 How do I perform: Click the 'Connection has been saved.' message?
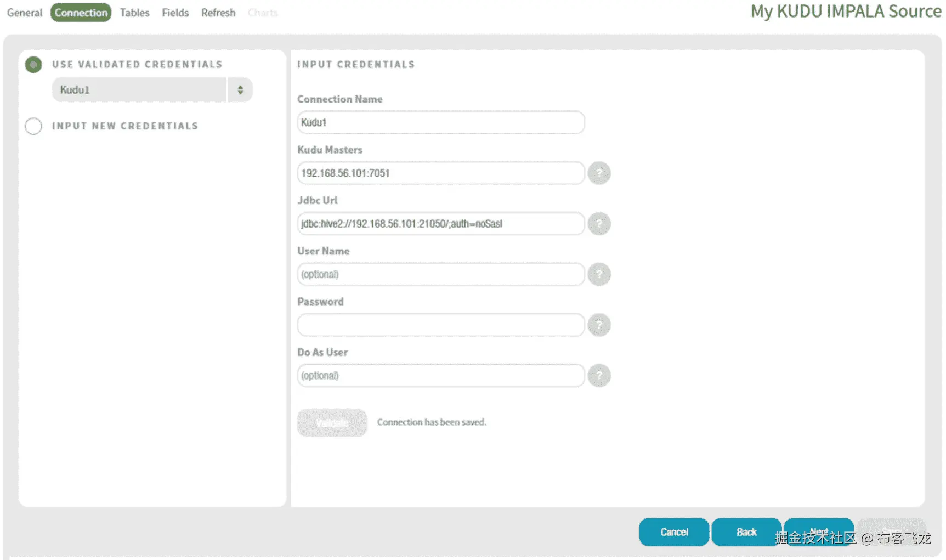point(432,422)
